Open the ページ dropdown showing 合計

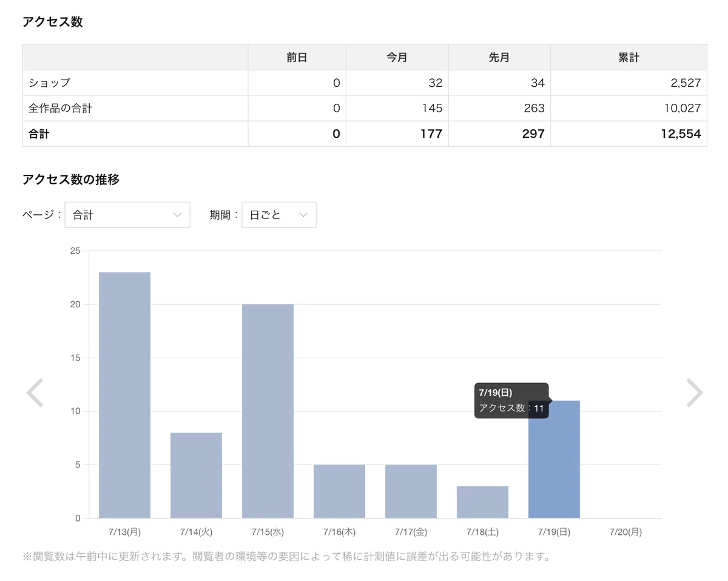coord(127,215)
